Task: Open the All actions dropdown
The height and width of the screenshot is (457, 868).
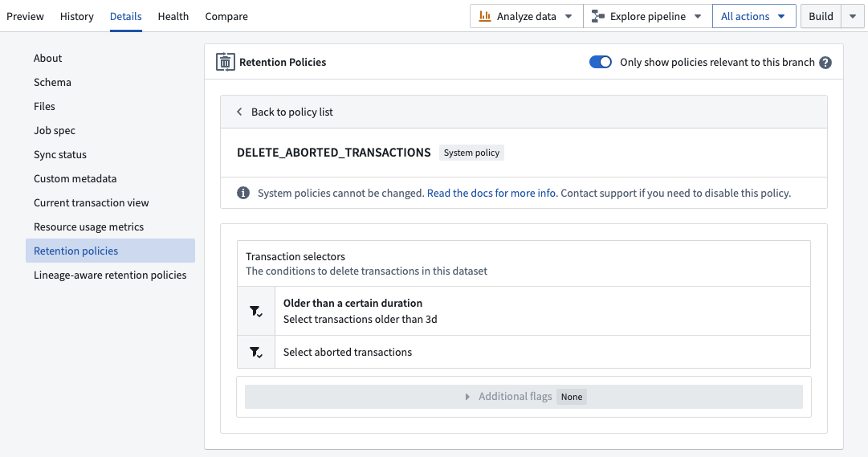Action: click(754, 16)
